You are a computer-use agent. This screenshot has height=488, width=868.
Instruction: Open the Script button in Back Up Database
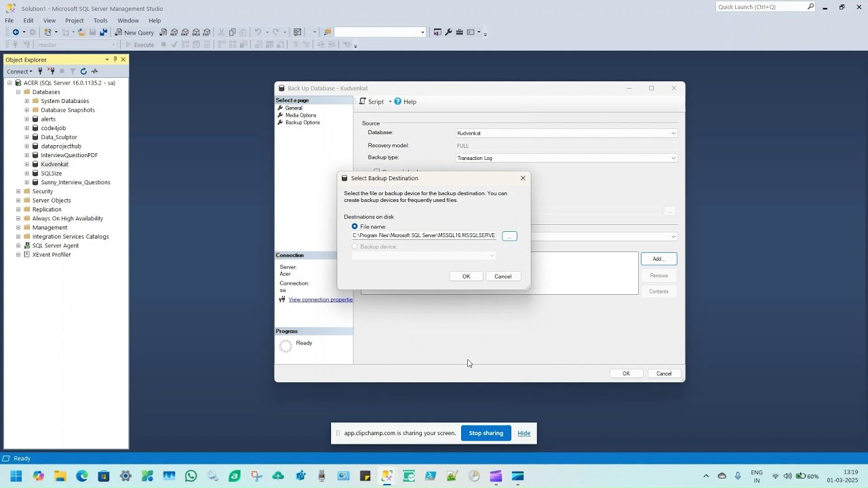372,102
